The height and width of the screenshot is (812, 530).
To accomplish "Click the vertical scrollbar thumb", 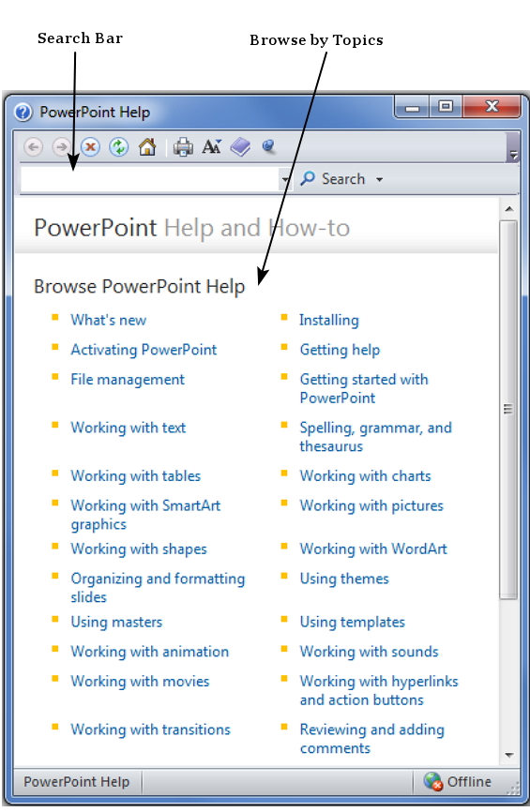I will click(x=508, y=409).
